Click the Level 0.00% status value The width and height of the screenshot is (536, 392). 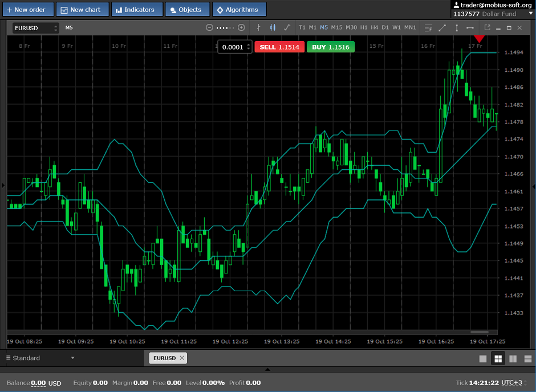point(213,383)
